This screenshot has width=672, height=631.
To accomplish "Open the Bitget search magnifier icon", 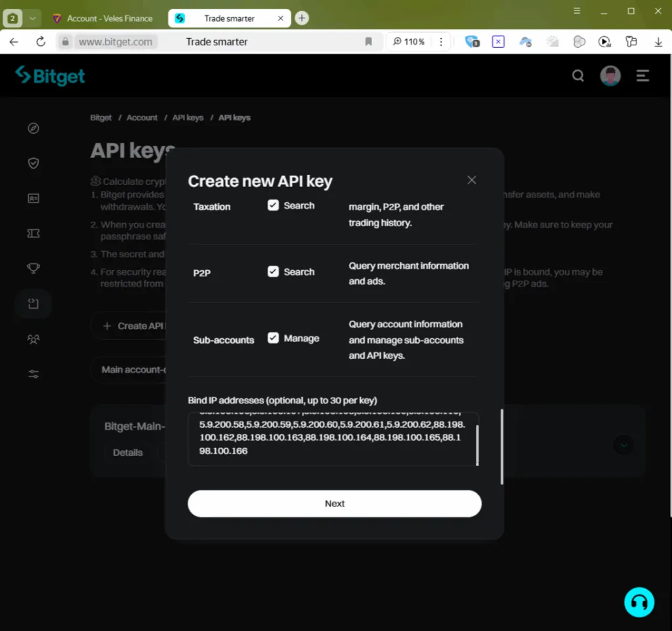I will pyautogui.click(x=577, y=75).
